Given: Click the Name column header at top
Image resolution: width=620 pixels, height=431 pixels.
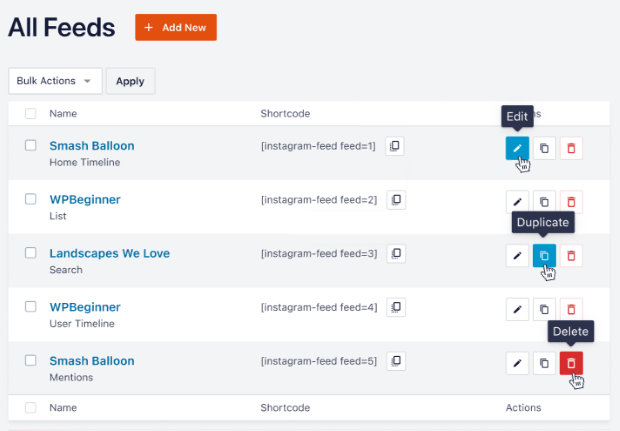Looking at the screenshot, I should (x=63, y=113).
